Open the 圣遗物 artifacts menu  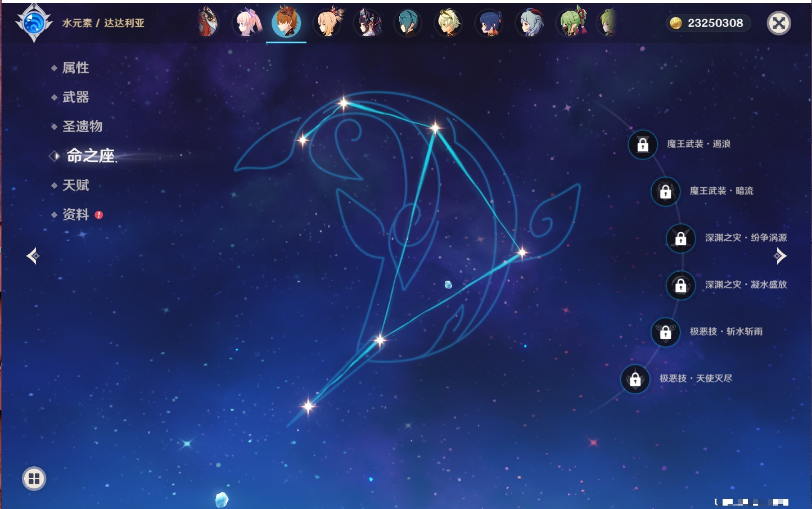click(x=82, y=127)
